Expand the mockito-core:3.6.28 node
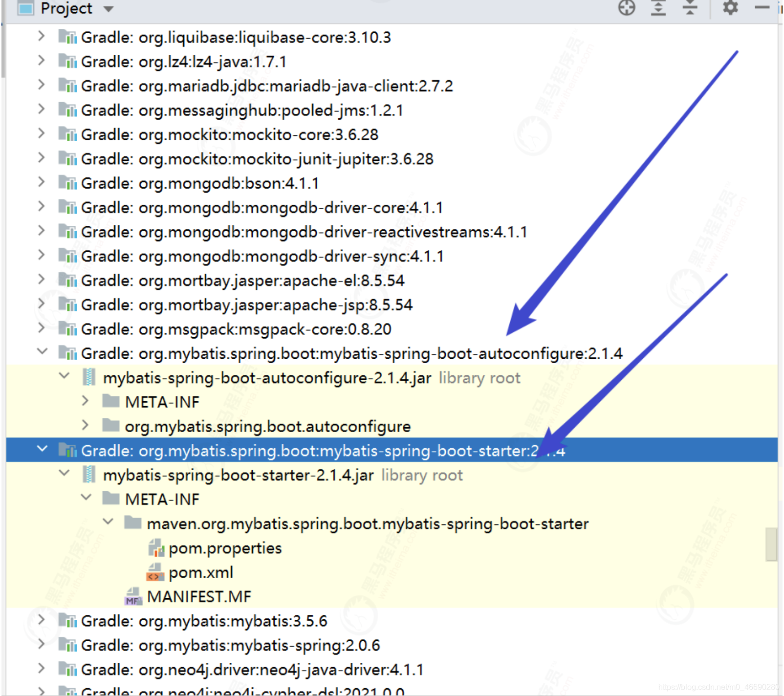Image resolution: width=784 pixels, height=696 pixels. click(42, 133)
